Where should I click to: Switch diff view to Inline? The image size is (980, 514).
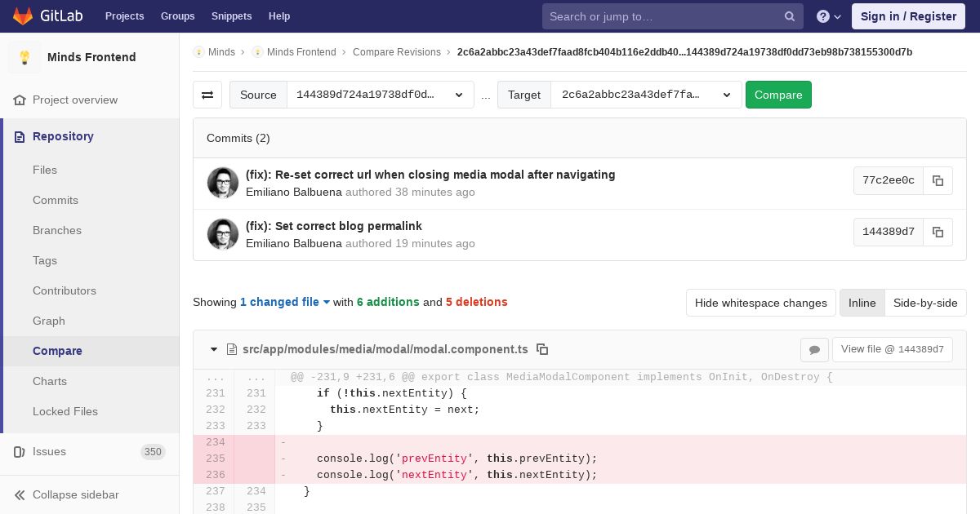862,303
